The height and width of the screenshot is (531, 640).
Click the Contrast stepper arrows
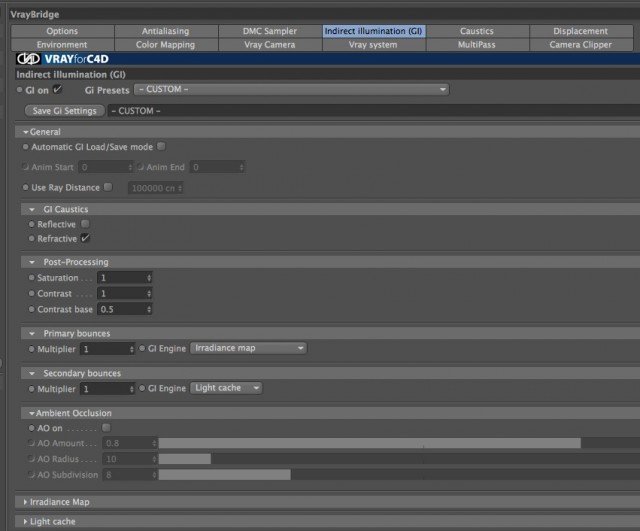(149, 293)
